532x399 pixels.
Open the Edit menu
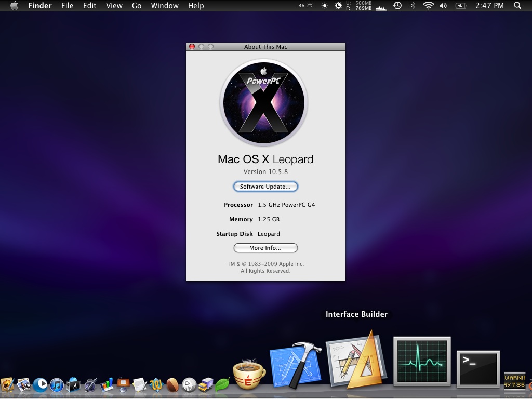89,5
